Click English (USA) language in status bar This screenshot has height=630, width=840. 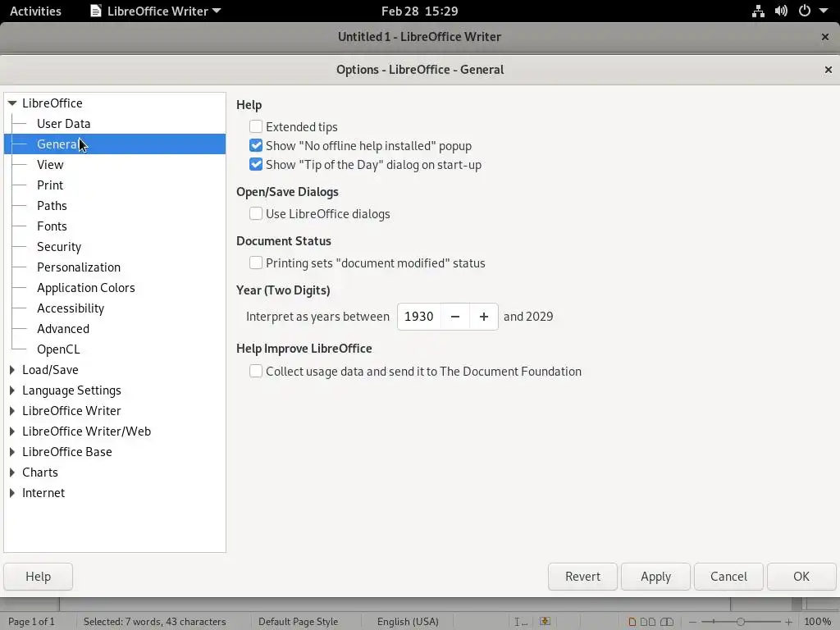[x=408, y=622]
